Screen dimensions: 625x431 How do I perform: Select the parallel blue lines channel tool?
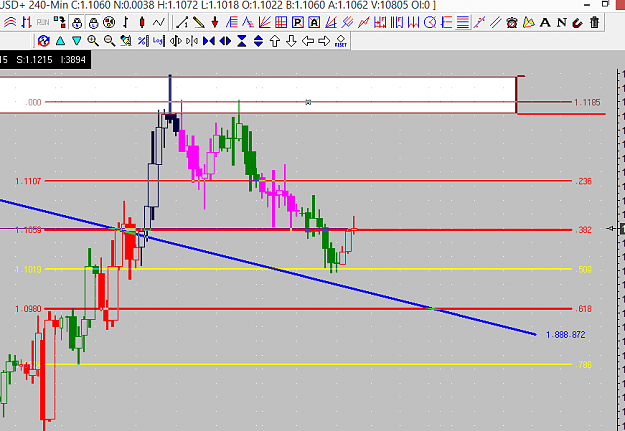(x=495, y=22)
